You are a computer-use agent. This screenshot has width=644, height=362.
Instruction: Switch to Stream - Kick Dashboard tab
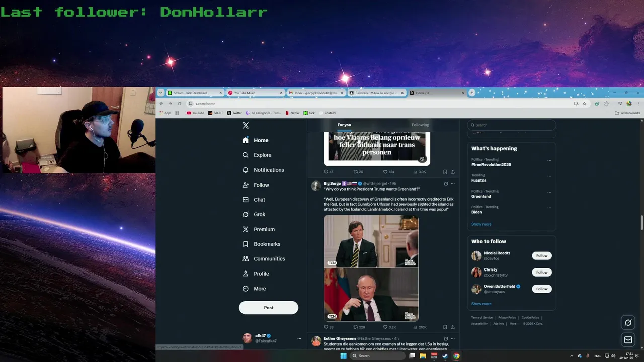[195, 93]
